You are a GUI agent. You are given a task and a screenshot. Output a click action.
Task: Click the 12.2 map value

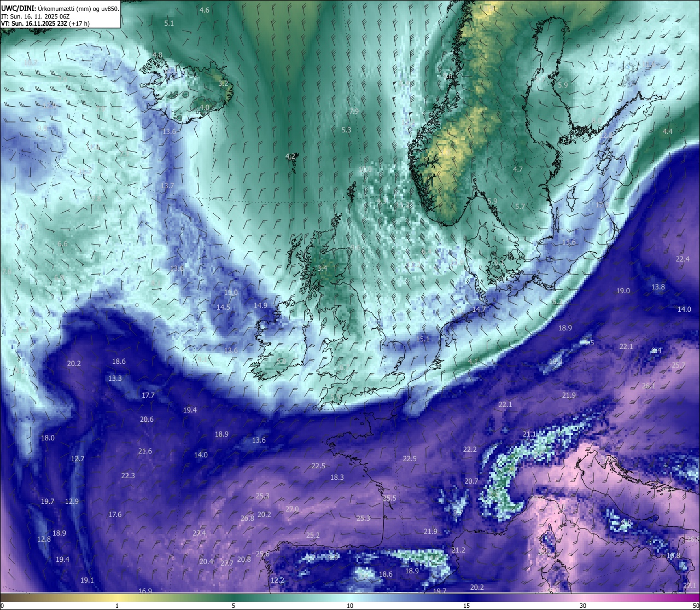(277, 580)
